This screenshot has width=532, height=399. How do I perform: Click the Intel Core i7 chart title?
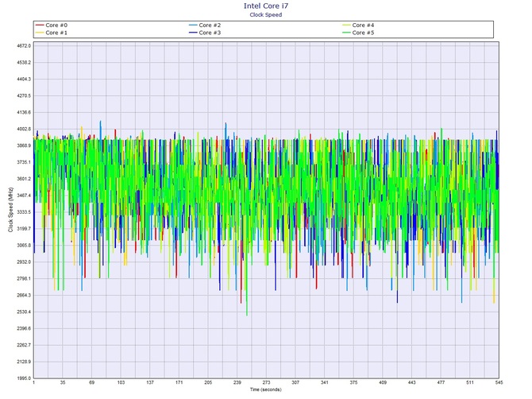(x=266, y=6)
